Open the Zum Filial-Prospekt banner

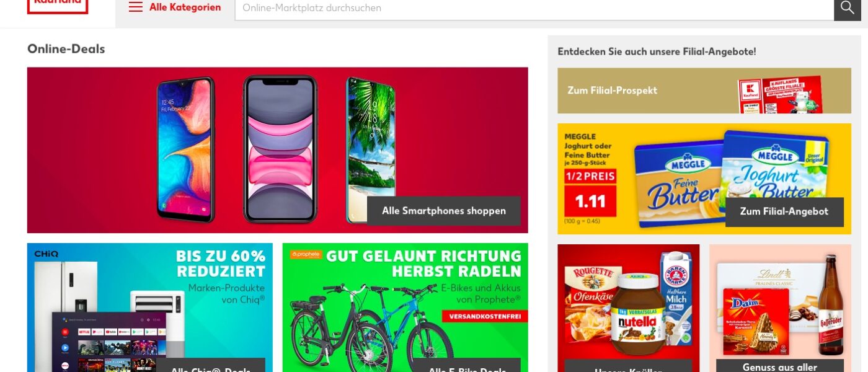pos(704,91)
